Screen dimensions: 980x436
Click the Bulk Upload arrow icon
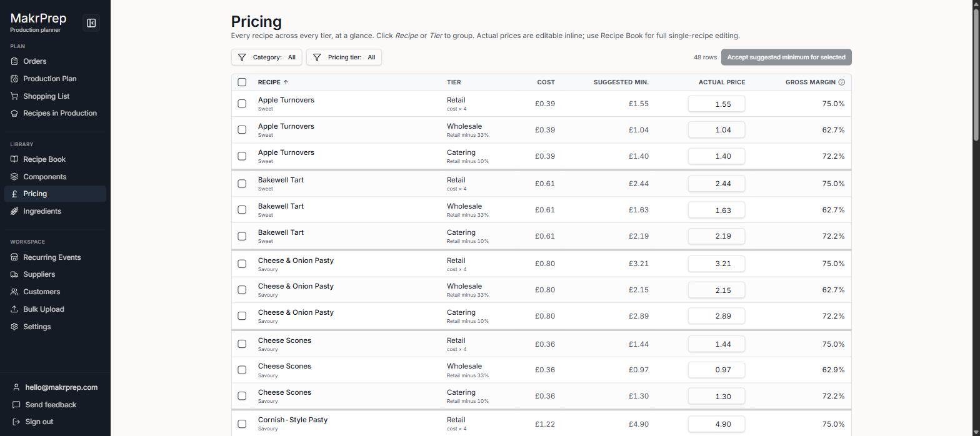14,309
